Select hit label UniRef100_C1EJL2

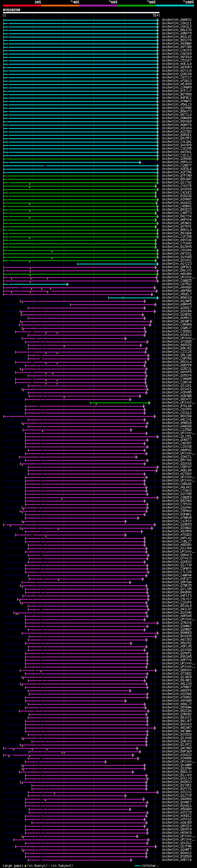click(177, 155)
